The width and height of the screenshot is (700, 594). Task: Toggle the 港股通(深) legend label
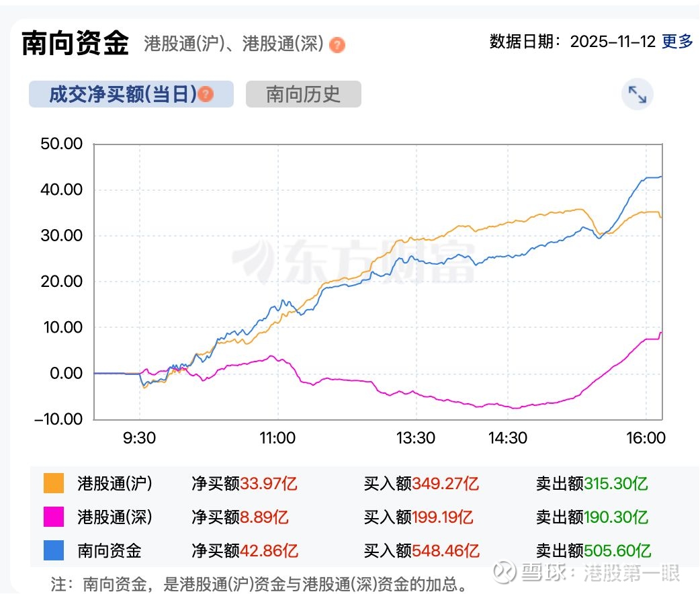point(115,517)
